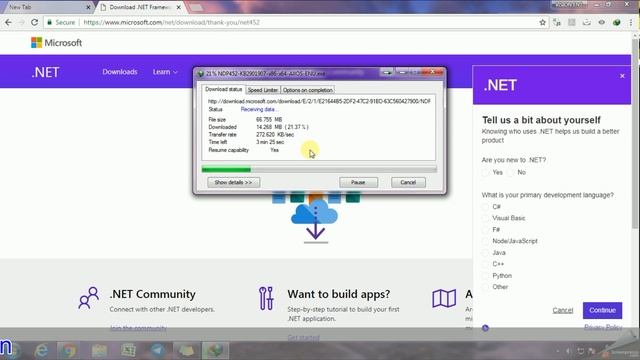Expand download info with Show details >>
Image resolution: width=640 pixels, height=360 pixels.
(x=233, y=182)
